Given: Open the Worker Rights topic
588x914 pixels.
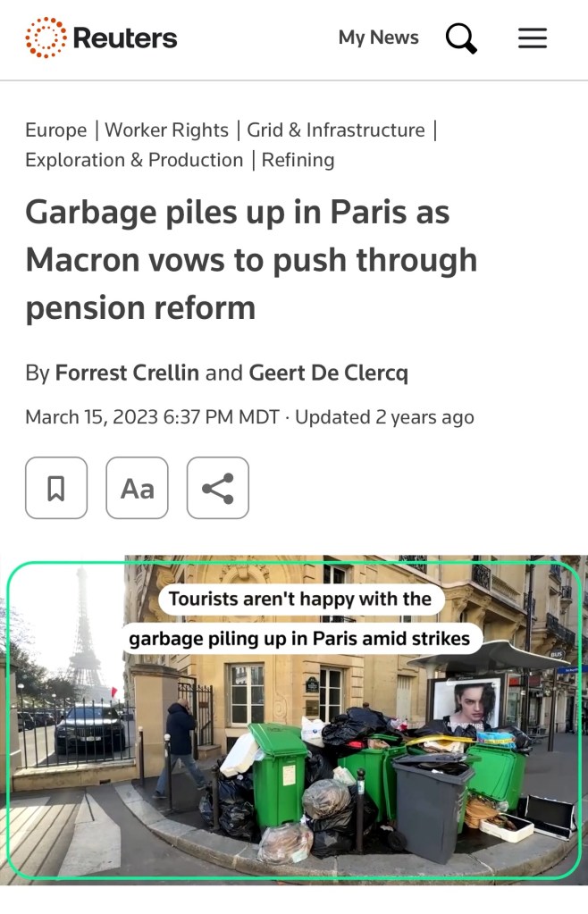Looking at the screenshot, I should coord(167,130).
